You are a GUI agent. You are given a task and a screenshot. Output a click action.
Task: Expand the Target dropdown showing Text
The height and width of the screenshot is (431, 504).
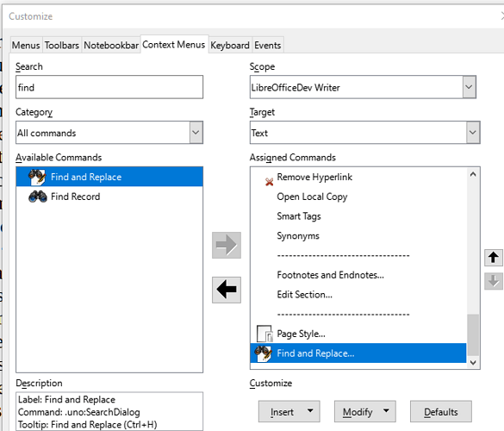pyautogui.click(x=473, y=133)
